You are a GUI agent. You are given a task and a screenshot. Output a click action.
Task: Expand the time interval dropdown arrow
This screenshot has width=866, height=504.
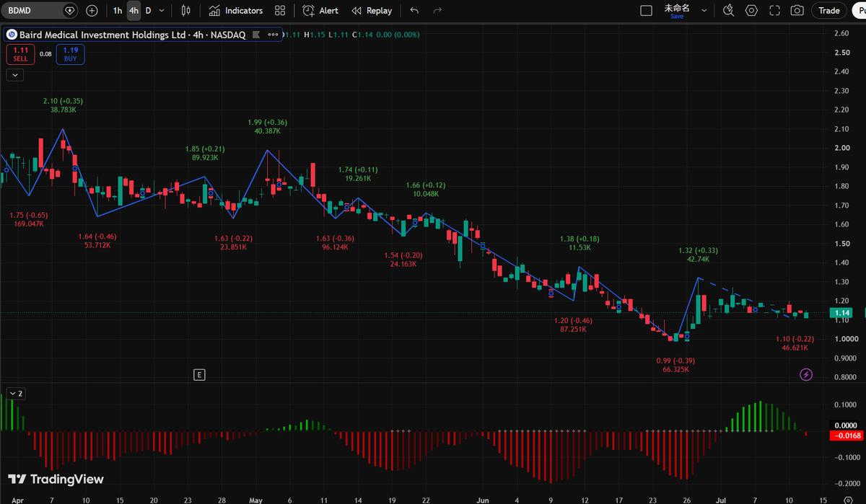pos(162,11)
